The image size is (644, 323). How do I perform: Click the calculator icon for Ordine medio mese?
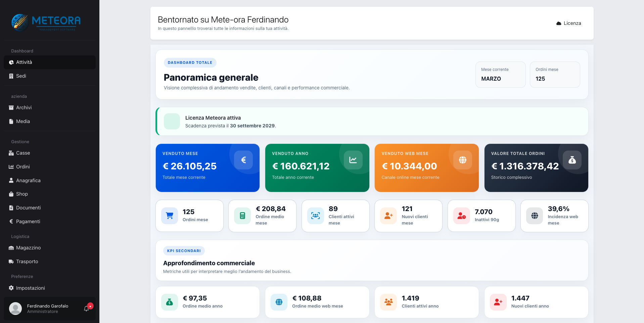pos(242,216)
